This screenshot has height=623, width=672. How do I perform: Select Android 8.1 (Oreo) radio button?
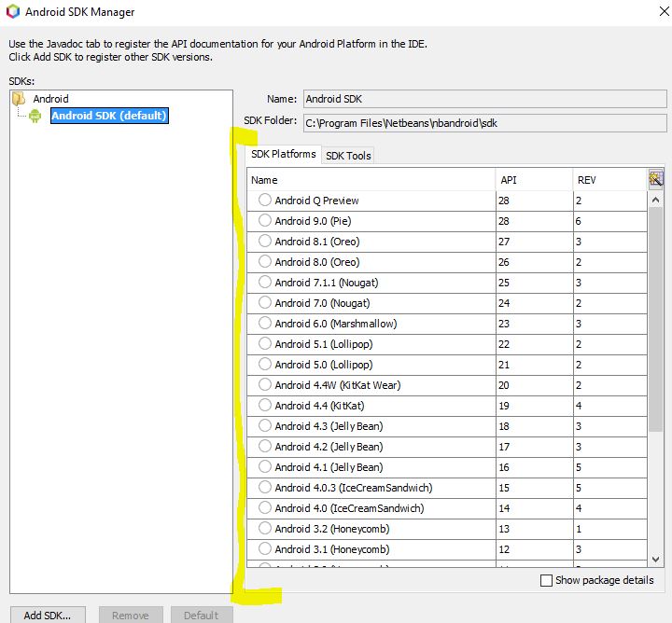pos(265,241)
